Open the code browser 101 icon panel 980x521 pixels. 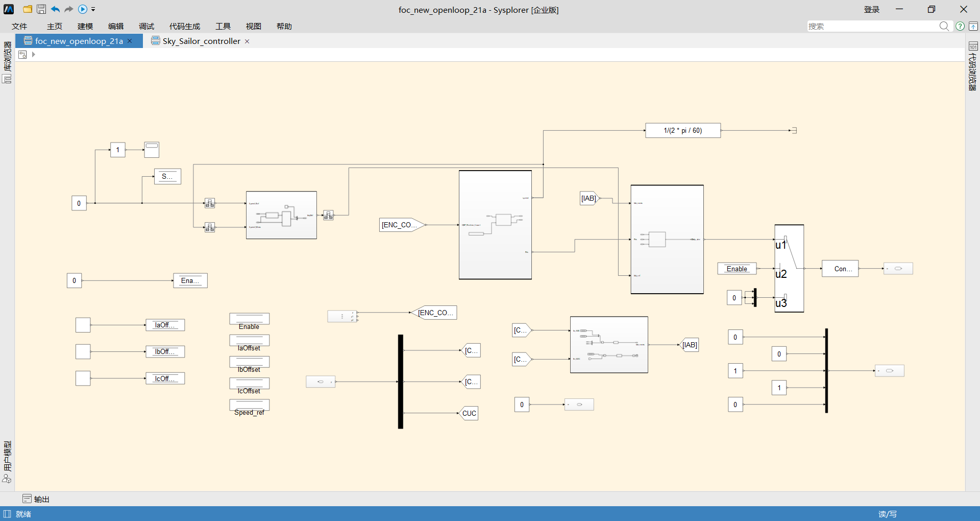click(973, 46)
